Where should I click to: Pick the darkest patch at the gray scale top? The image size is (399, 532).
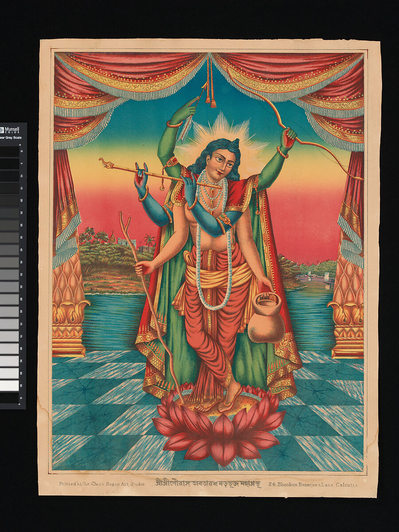[x=11, y=152]
